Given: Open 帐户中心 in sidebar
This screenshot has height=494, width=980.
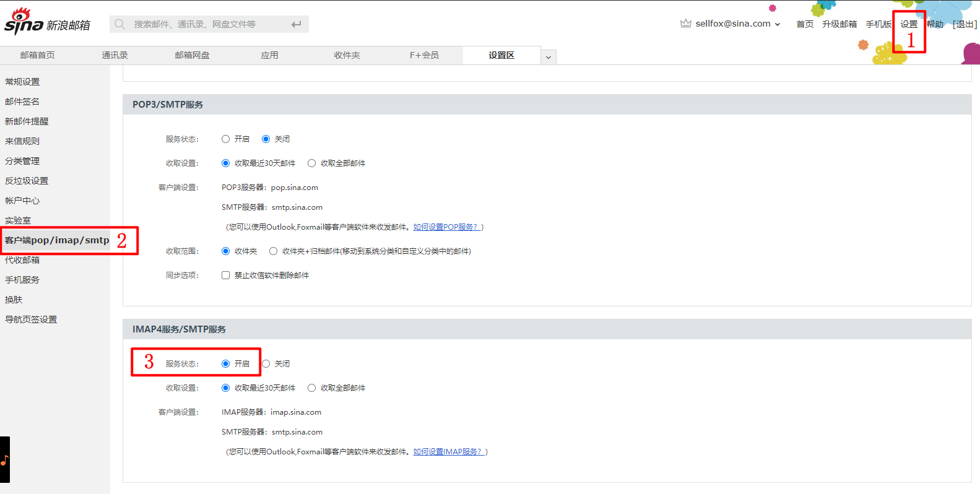Looking at the screenshot, I should pyautogui.click(x=22, y=201).
